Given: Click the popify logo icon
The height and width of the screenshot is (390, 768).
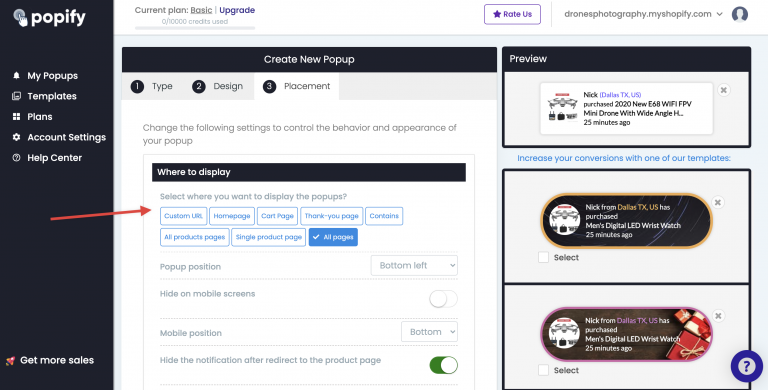Looking at the screenshot, I should [21, 18].
